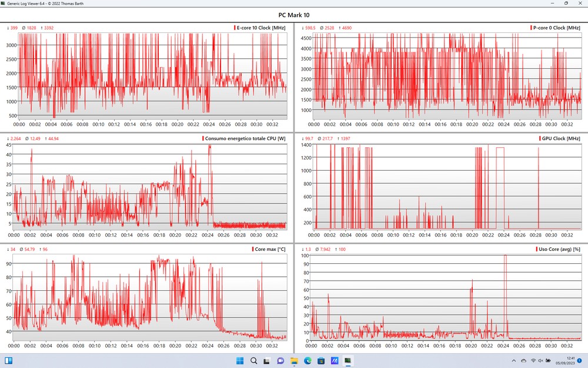Open Microsoft Store from taskbar
588x368 pixels.
click(321, 361)
